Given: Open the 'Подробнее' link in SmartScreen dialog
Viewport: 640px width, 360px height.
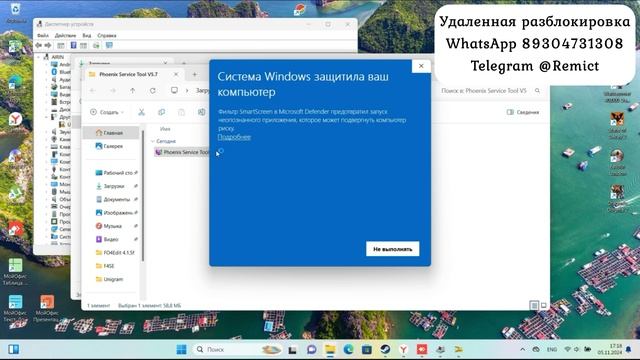Looking at the screenshot, I should (234, 137).
